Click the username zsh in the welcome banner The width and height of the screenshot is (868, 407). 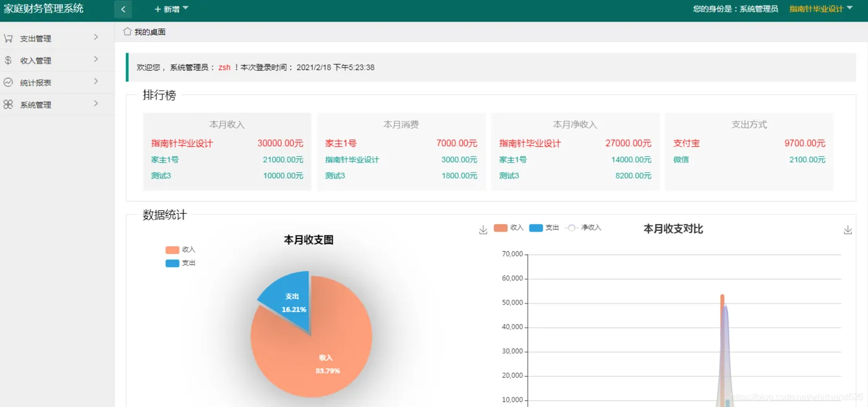click(224, 68)
